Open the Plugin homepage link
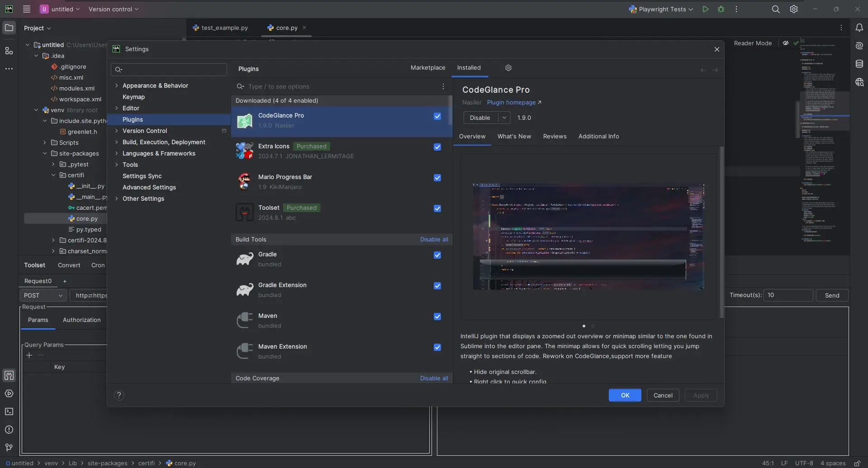Screen dimensions: 868x468 (x=514, y=103)
